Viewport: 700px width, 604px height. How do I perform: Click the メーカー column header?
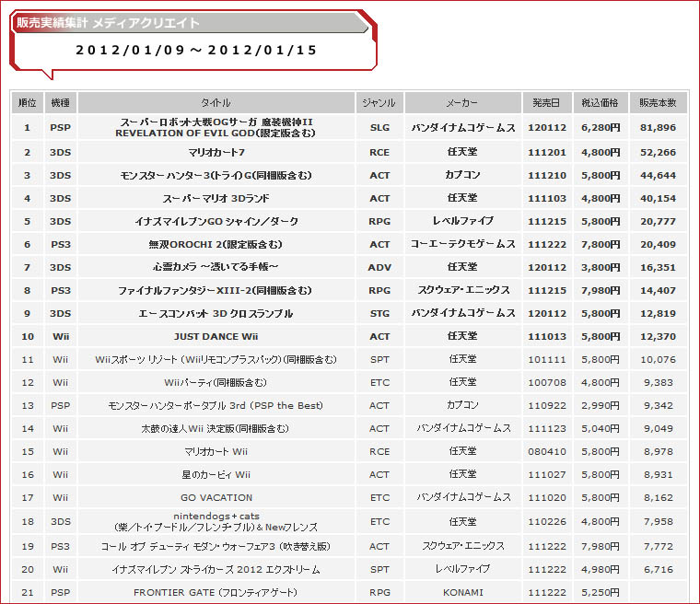pos(463,103)
